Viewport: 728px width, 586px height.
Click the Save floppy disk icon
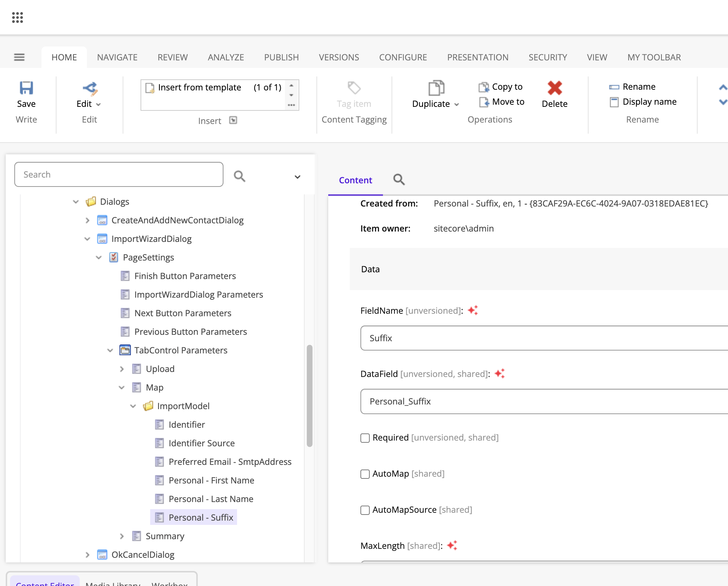[26, 88]
